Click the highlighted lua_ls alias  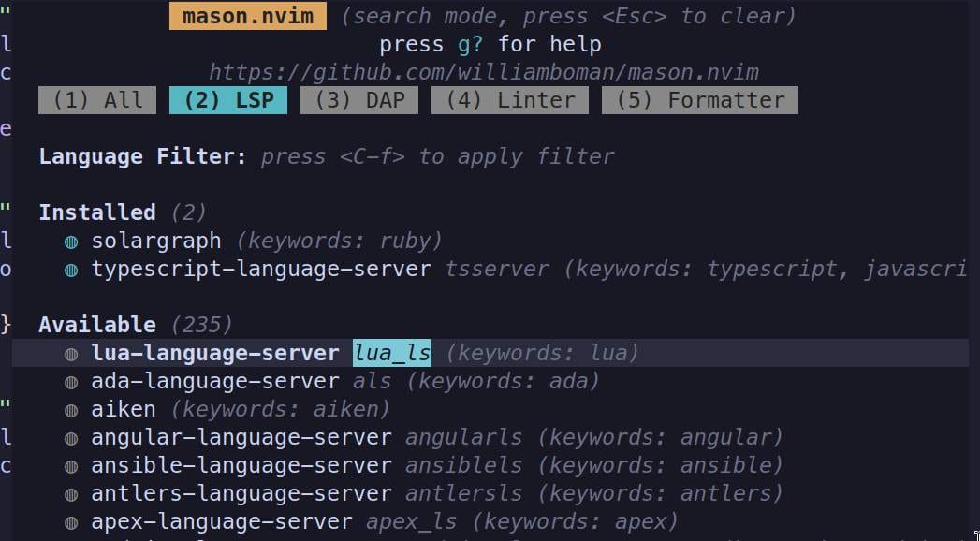pyautogui.click(x=392, y=354)
